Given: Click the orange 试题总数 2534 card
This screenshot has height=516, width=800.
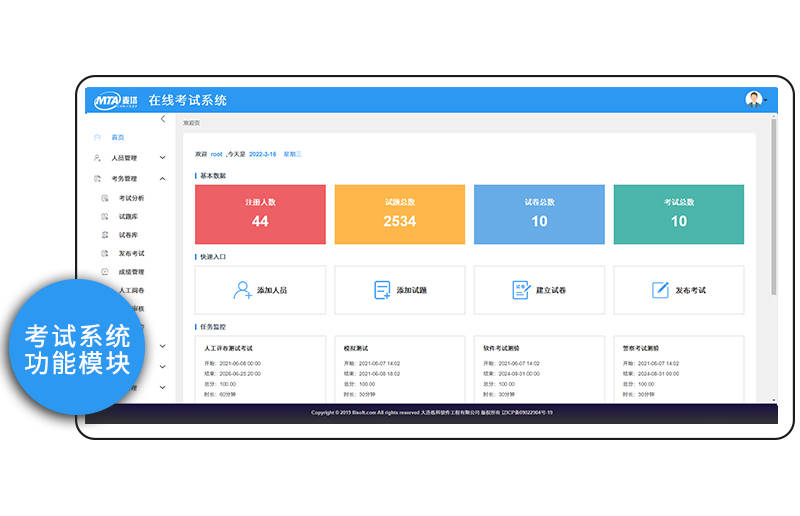Looking at the screenshot, I should tap(399, 214).
